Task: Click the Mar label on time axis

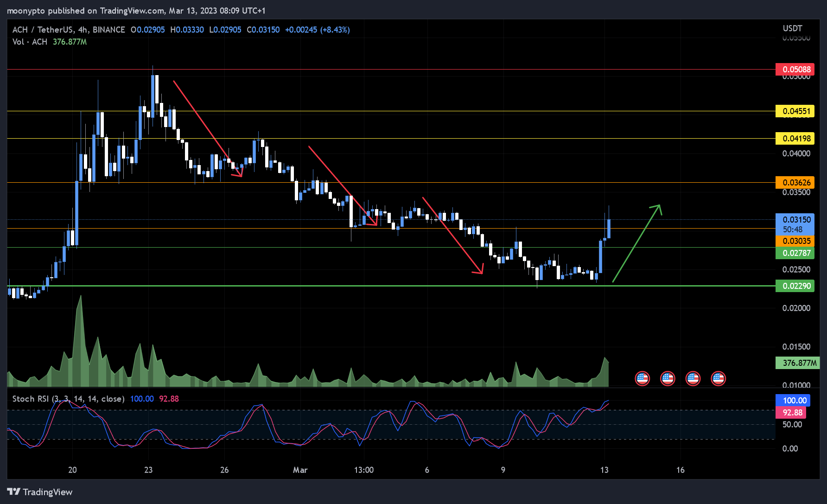Action: pos(300,470)
